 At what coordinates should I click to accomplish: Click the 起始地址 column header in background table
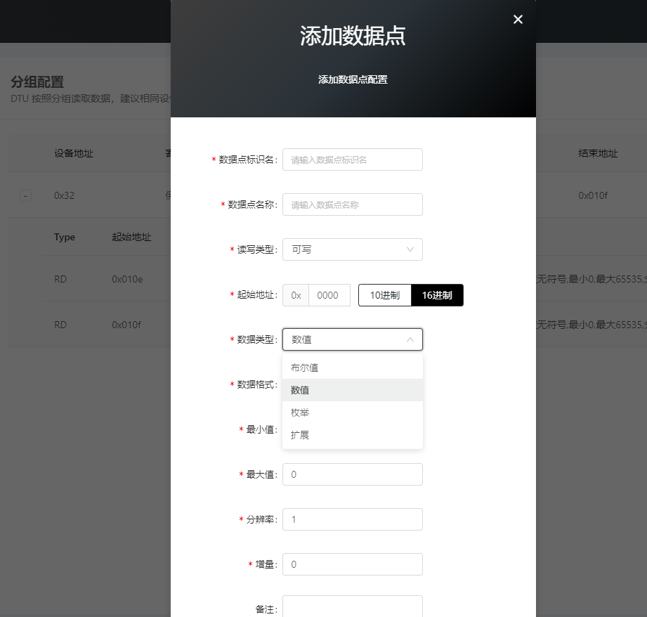coord(131,237)
